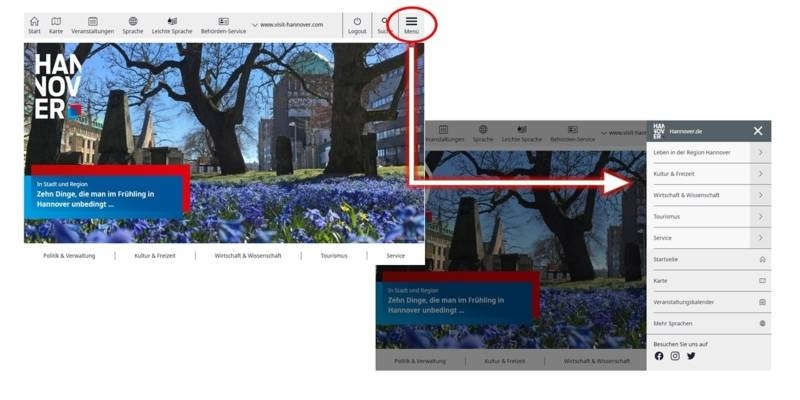The image size is (800, 400).
Task: Select Kultur & Freizeit entry in side menu
Action: (x=673, y=174)
